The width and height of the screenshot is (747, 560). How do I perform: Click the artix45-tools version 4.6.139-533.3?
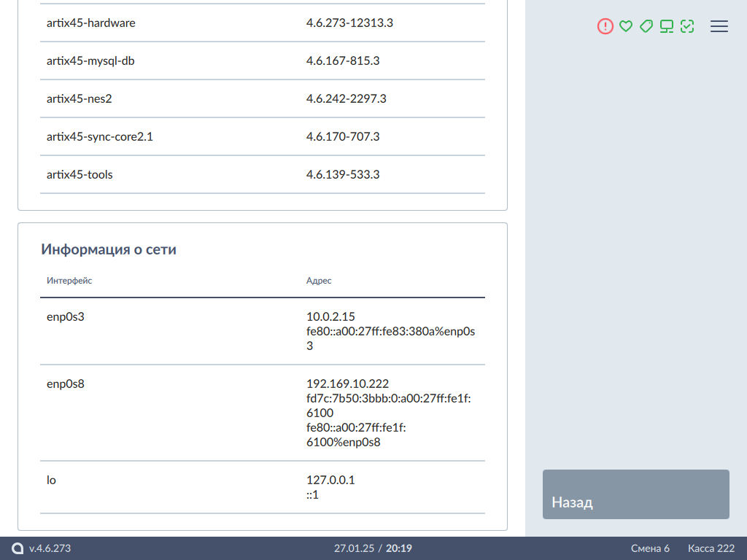click(343, 175)
